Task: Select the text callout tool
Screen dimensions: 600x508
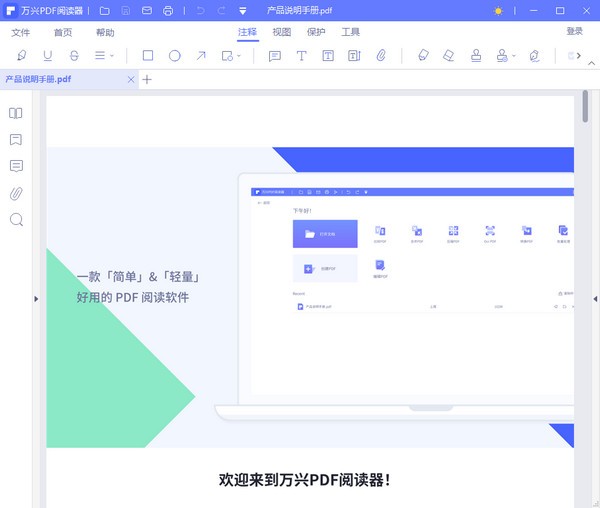Action: tap(354, 56)
